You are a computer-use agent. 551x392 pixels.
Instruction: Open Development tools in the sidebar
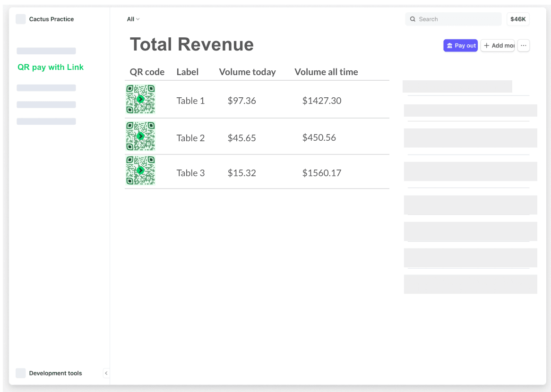click(49, 373)
